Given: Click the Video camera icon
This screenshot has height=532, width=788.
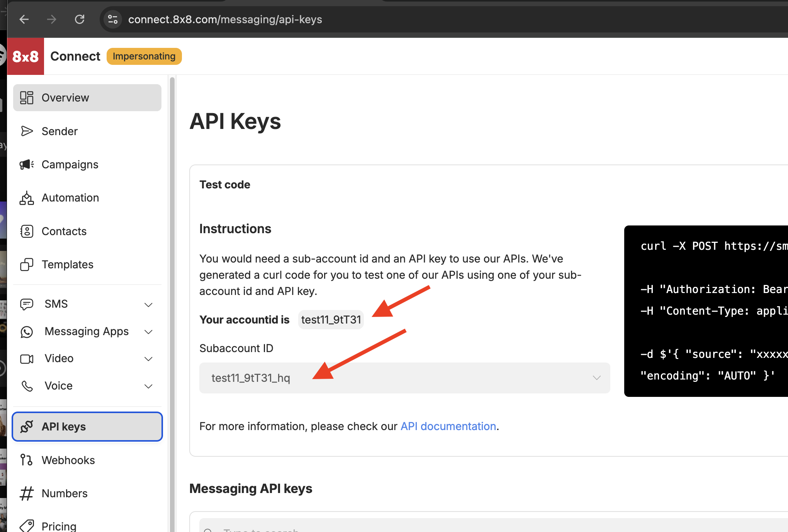Looking at the screenshot, I should tap(27, 359).
